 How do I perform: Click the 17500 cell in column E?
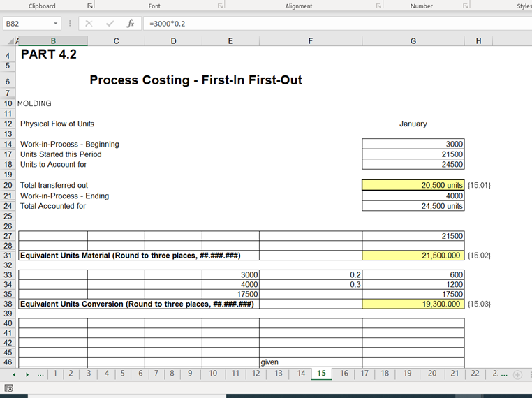pyautogui.click(x=230, y=294)
